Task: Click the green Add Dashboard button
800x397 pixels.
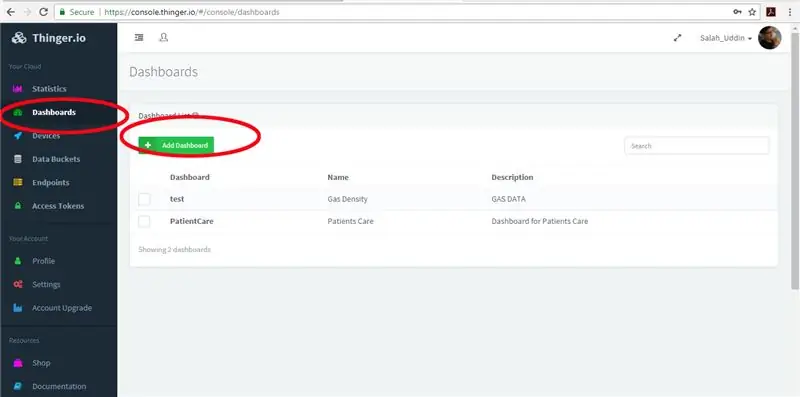Action: (x=176, y=145)
